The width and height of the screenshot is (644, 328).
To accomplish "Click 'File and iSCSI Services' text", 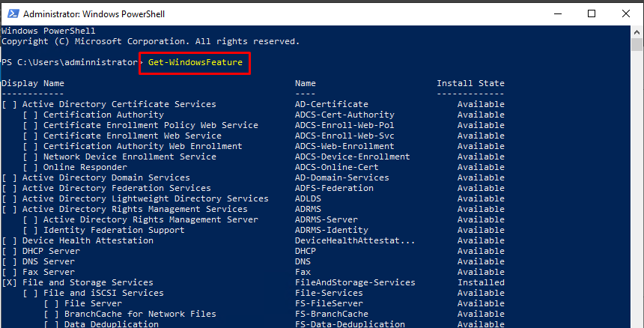I will (103, 293).
